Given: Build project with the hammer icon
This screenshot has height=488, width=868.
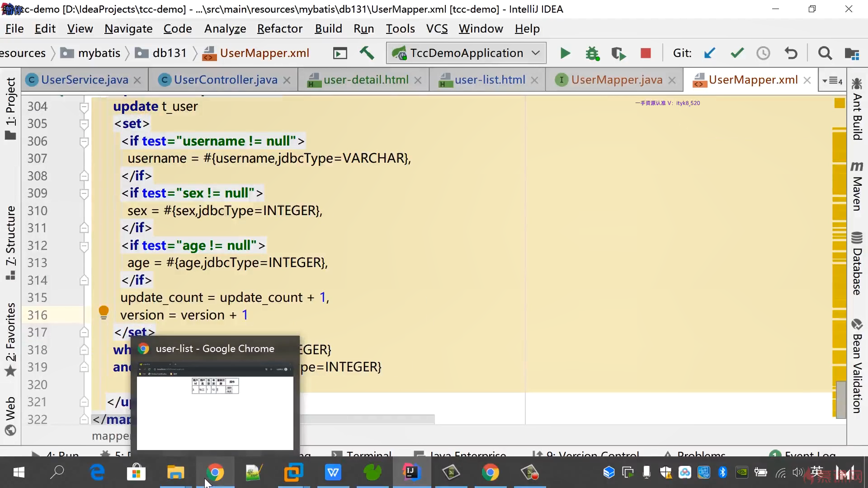Looking at the screenshot, I should point(367,53).
